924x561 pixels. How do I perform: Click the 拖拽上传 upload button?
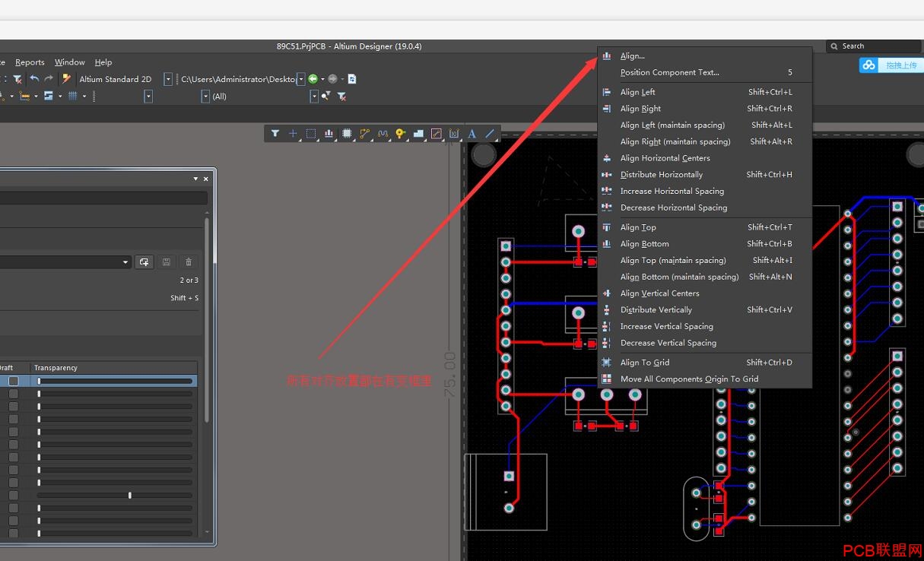tap(901, 65)
